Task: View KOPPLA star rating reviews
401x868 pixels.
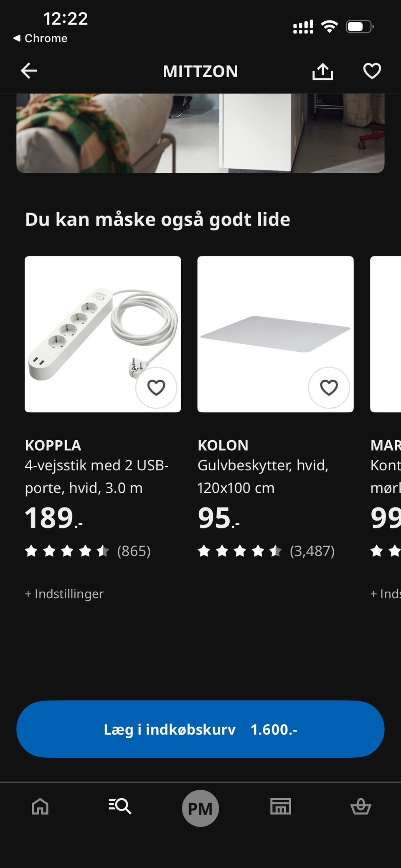Action: pyautogui.click(x=88, y=551)
